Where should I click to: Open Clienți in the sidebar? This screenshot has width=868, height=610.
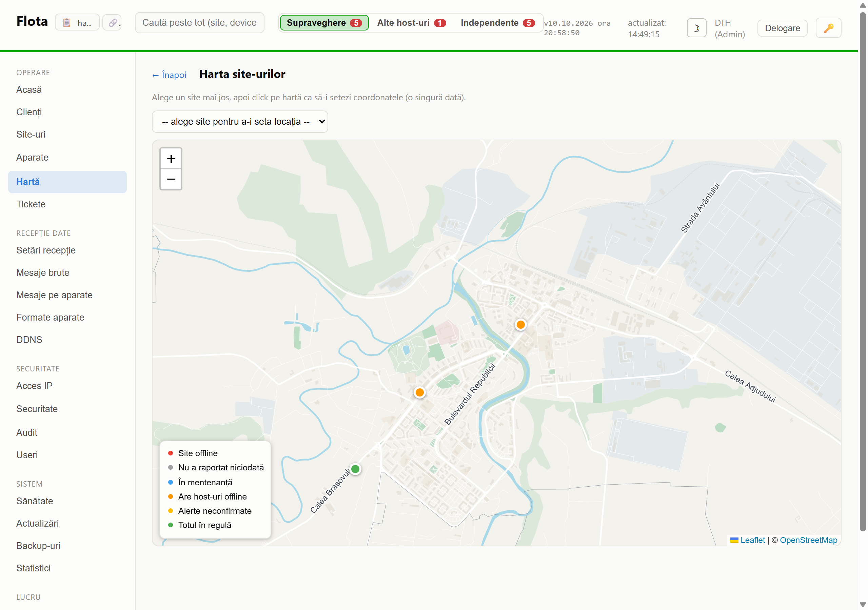[x=67, y=112]
